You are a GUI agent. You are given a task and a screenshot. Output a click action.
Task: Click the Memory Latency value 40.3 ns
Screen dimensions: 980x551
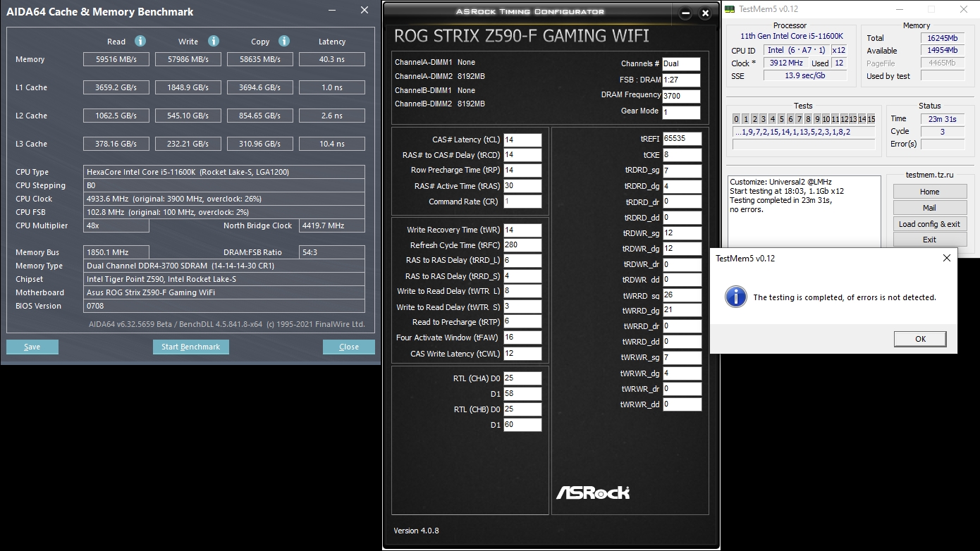coord(332,60)
